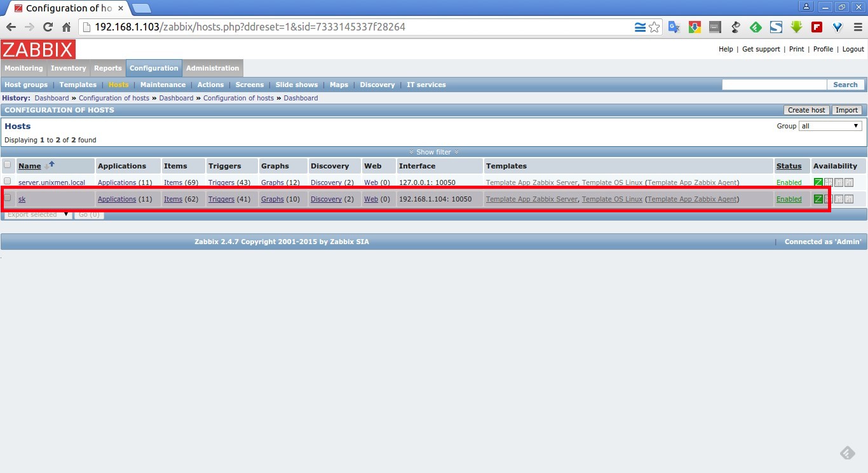
Task: Click the Logout link
Action: click(853, 49)
